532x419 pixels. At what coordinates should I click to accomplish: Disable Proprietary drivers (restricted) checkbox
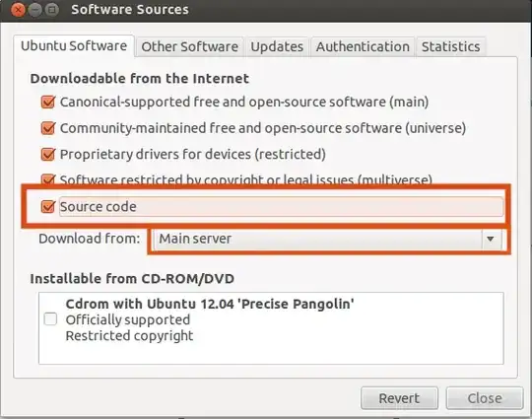[48, 154]
